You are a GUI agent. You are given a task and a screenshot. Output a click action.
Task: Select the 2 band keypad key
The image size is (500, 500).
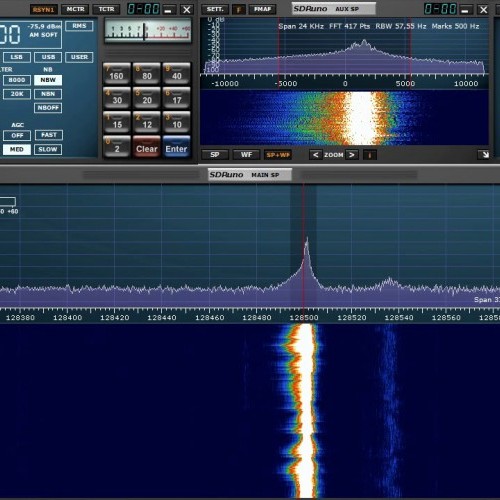point(117,147)
